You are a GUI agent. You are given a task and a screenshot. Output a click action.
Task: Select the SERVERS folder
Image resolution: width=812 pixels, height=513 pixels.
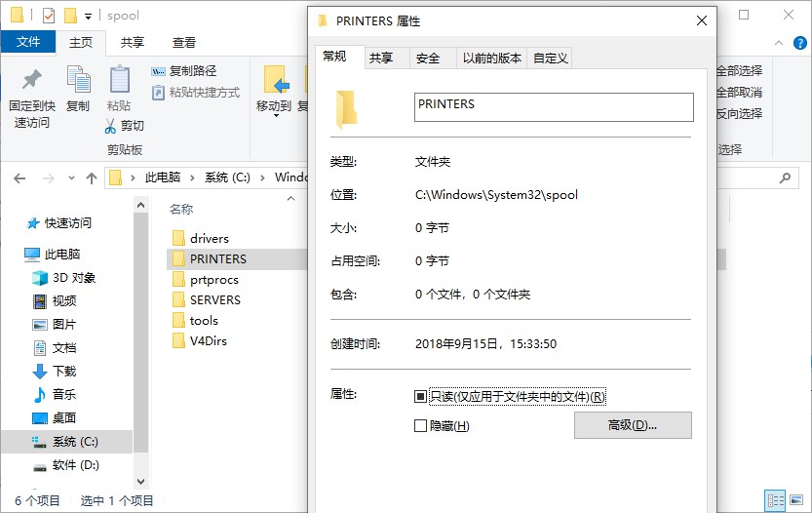coord(207,300)
